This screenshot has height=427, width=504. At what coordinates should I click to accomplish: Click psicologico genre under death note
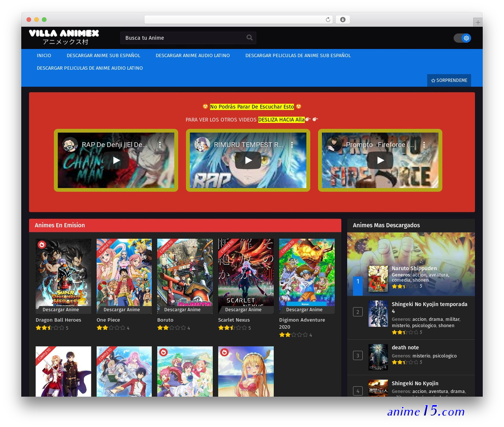(445, 356)
